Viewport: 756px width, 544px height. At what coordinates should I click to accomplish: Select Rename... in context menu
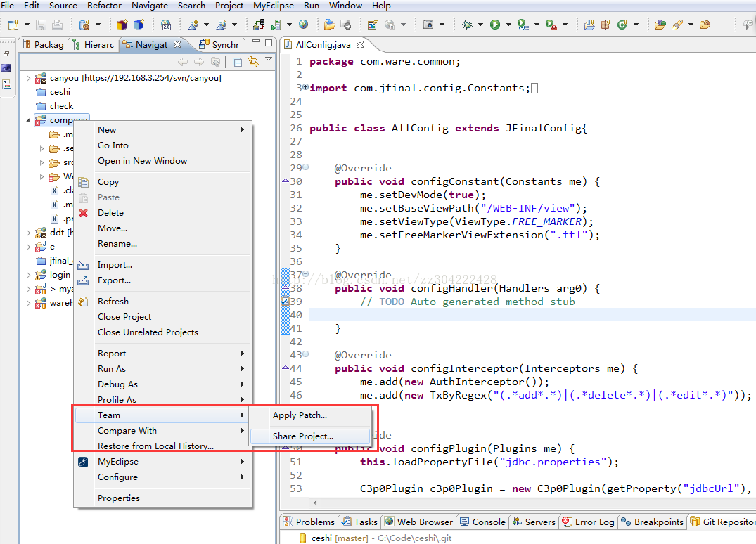(x=163, y=244)
